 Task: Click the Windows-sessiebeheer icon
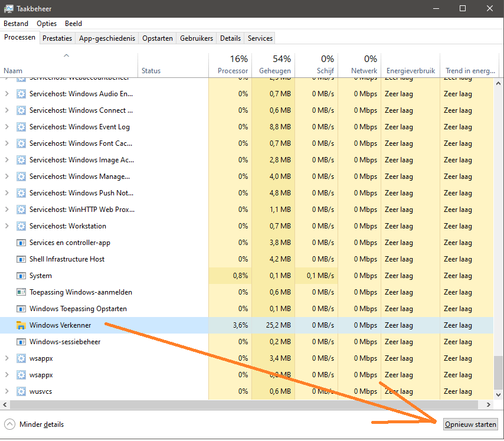[x=21, y=342]
